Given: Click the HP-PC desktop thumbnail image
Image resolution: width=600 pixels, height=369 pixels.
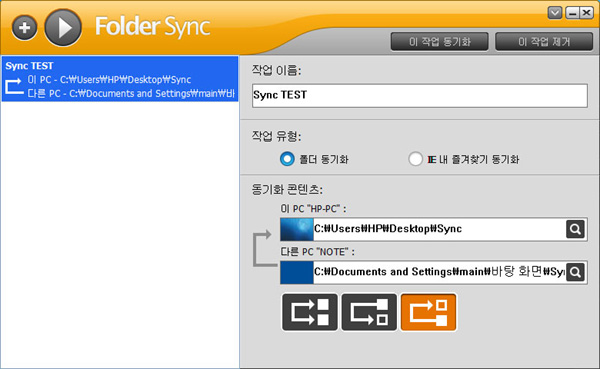Looking at the screenshot, I should (297, 229).
